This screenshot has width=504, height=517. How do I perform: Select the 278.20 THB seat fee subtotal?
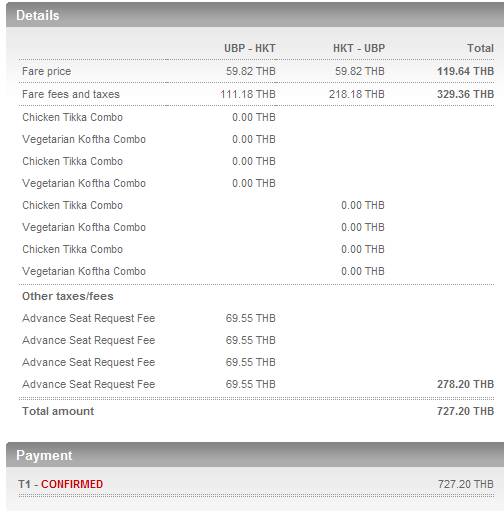[x=465, y=384]
